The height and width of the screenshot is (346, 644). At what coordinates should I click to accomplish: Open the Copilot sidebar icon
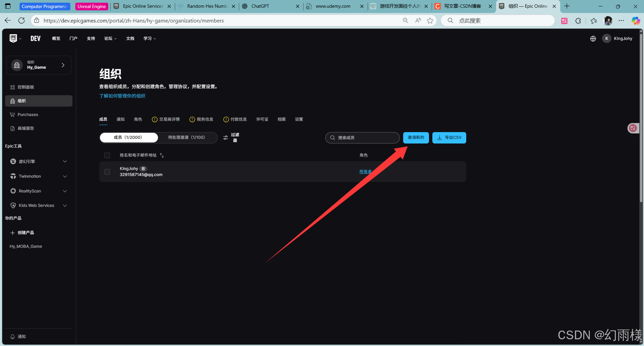[x=636, y=21]
